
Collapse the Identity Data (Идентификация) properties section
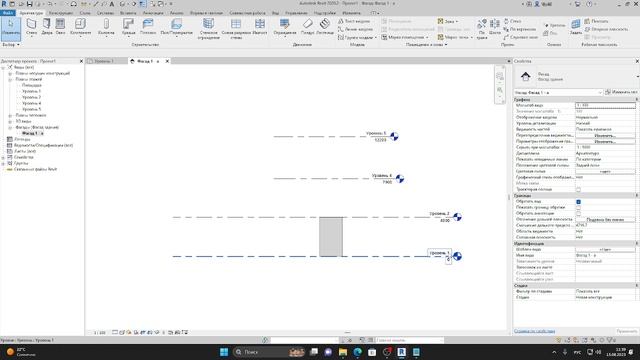click(x=637, y=243)
